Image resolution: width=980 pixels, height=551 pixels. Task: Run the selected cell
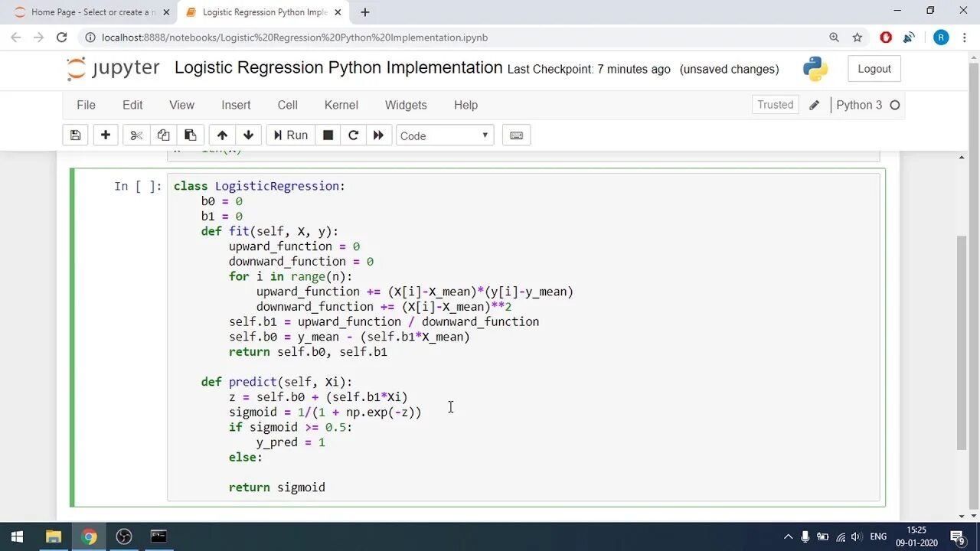290,135
